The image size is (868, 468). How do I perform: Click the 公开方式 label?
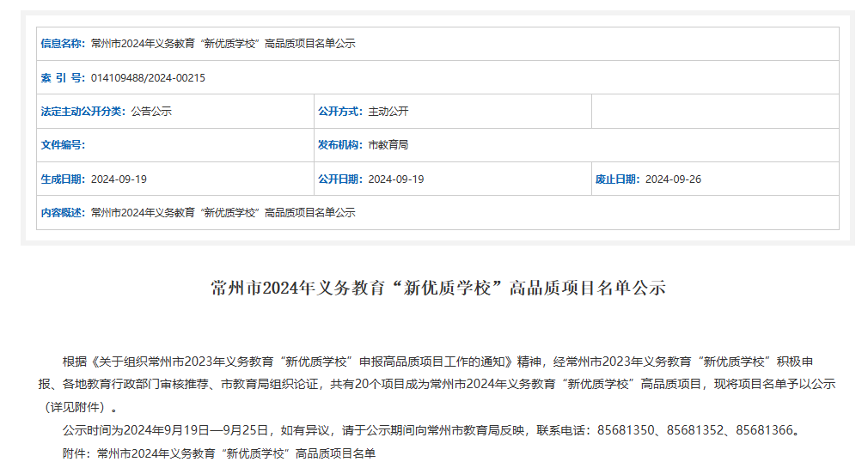(x=339, y=112)
